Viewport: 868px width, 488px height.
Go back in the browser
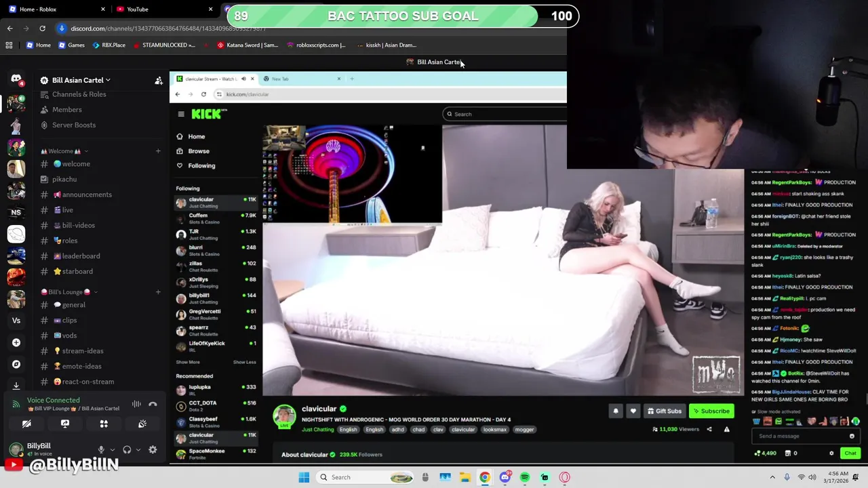(x=9, y=28)
